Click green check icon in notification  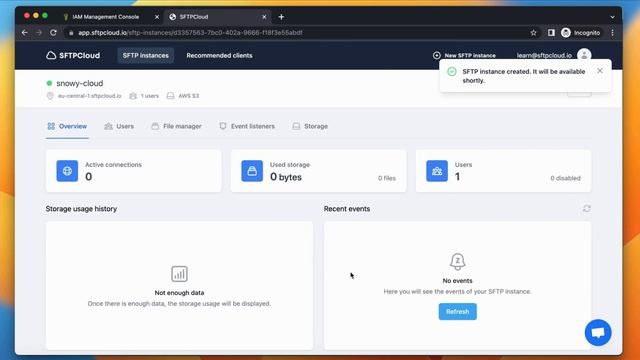(451, 71)
